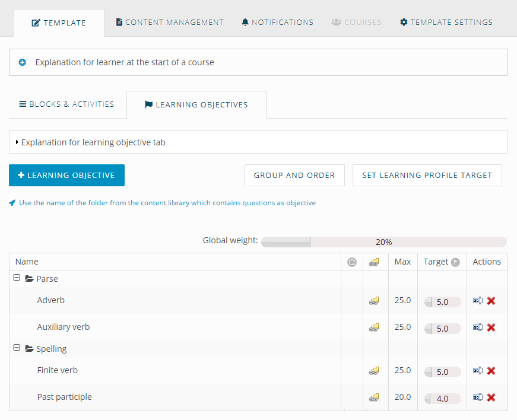This screenshot has height=420, width=517.
Task: Click the Auxiliary verb objective name
Action: point(64,327)
